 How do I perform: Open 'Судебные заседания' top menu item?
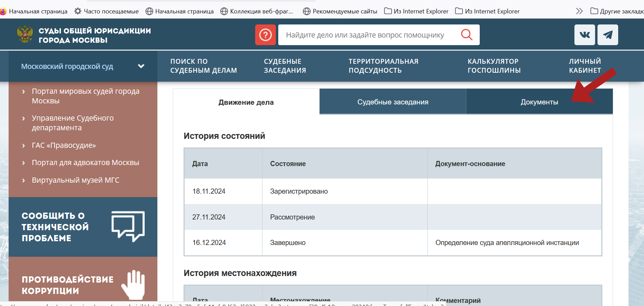(x=285, y=66)
